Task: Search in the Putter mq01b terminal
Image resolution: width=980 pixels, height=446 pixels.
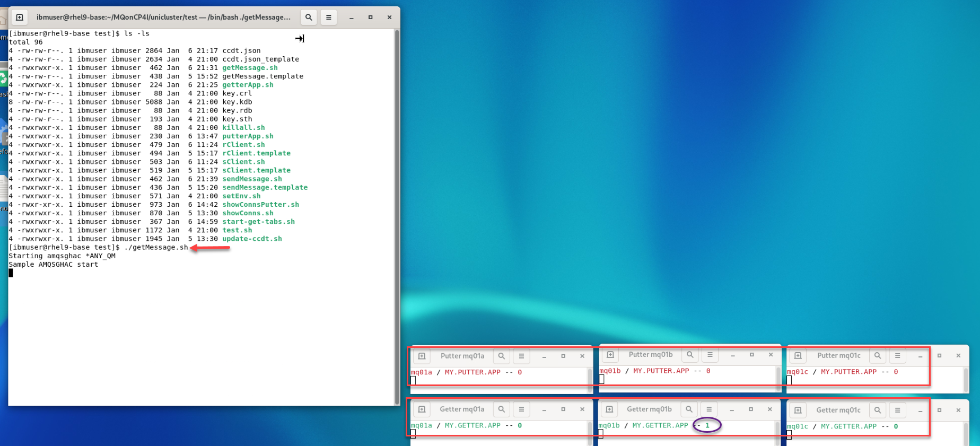Action: point(690,355)
